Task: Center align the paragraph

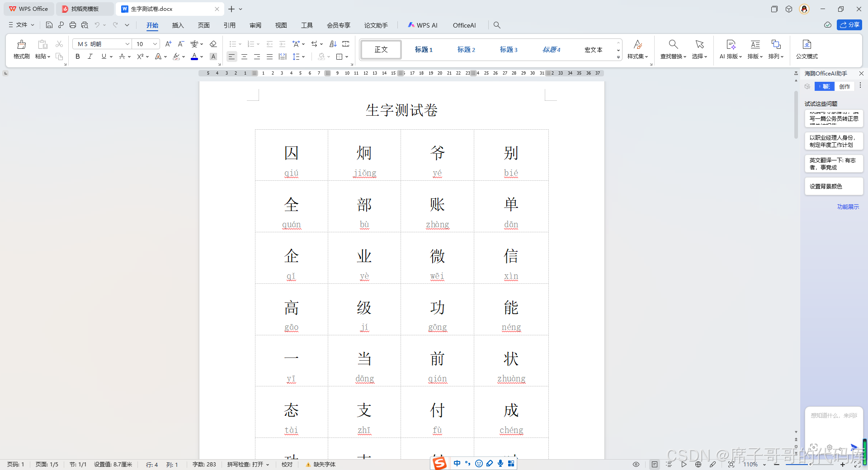Action: coord(244,56)
